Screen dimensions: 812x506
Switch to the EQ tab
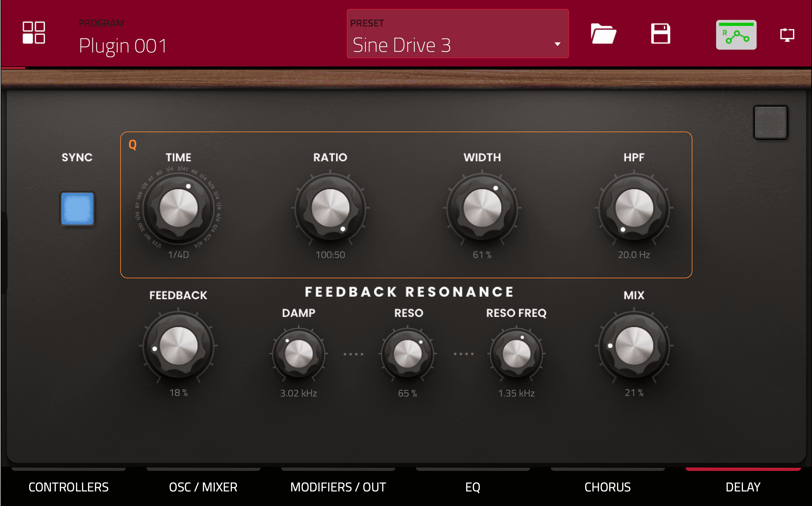point(472,487)
